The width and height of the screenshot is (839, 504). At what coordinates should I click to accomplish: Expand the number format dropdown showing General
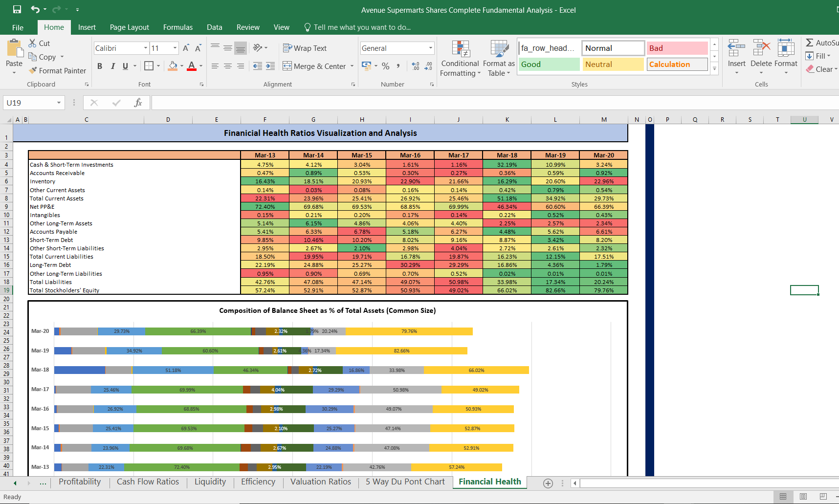click(x=431, y=48)
